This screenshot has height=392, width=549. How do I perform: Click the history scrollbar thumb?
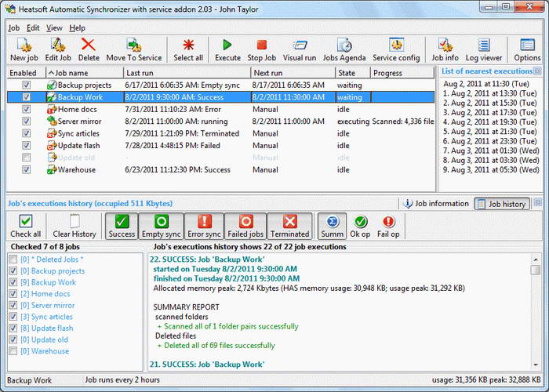point(536,270)
